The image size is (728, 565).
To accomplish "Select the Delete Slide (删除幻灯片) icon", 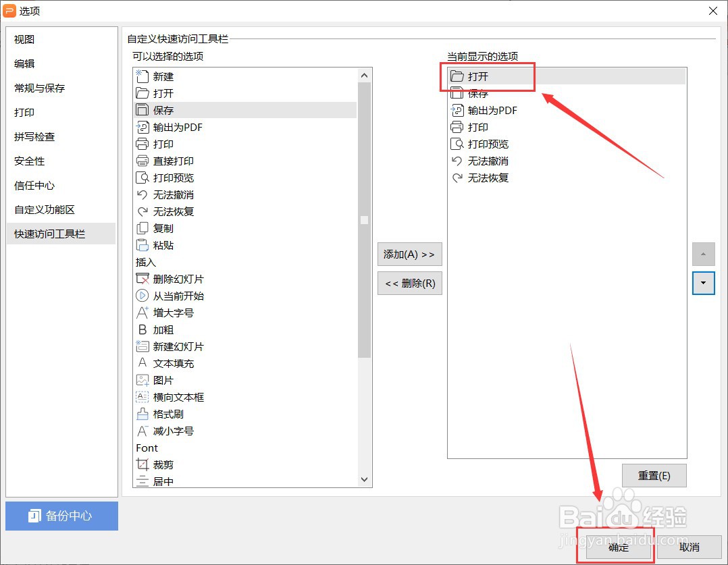I will point(142,279).
